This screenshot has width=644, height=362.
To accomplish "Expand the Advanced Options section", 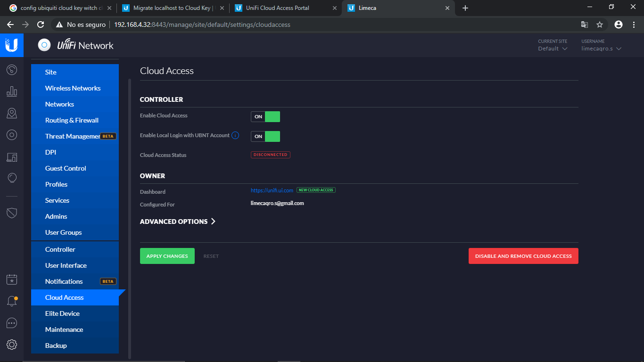I will pos(178,222).
